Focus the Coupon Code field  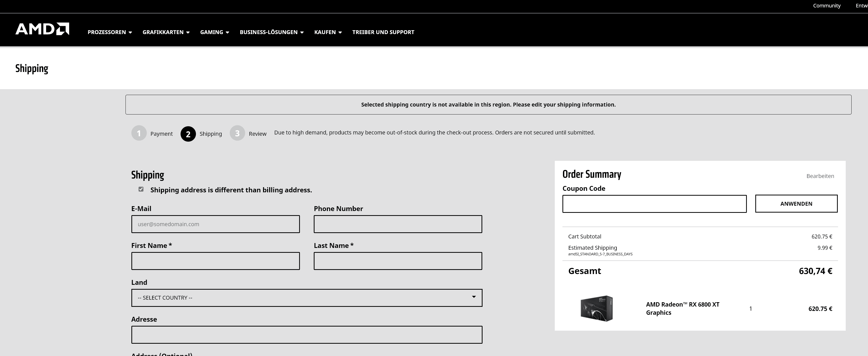(x=654, y=204)
